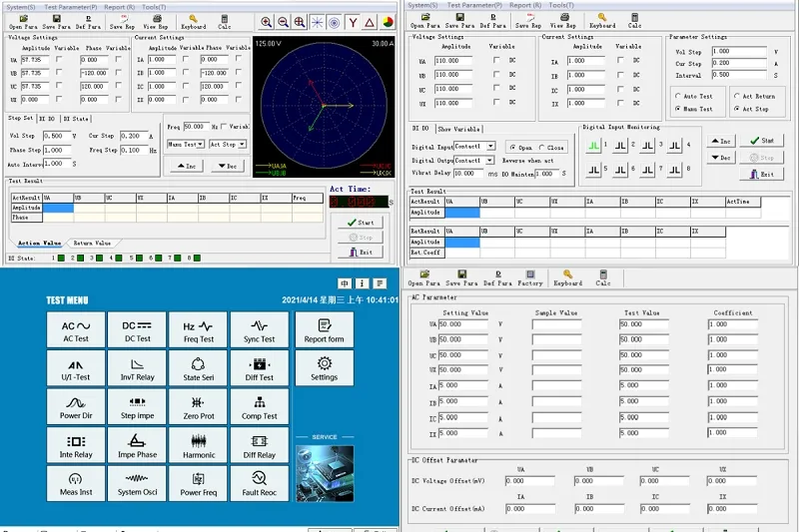The height and width of the screenshot is (532, 799).
Task: Expand the Digital Input Contact1 dropdown
Action: click(x=491, y=147)
